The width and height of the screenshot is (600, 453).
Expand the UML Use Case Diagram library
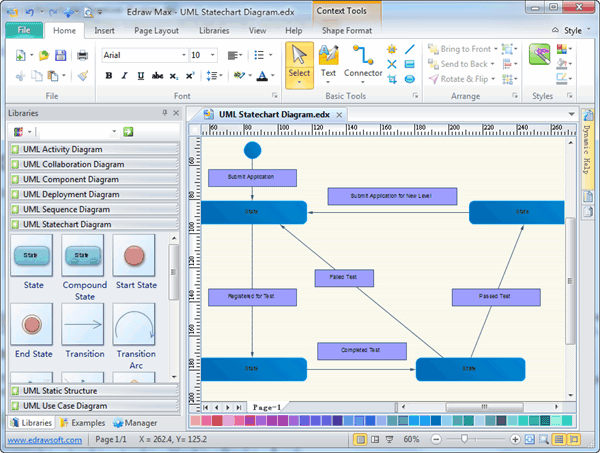pos(66,405)
